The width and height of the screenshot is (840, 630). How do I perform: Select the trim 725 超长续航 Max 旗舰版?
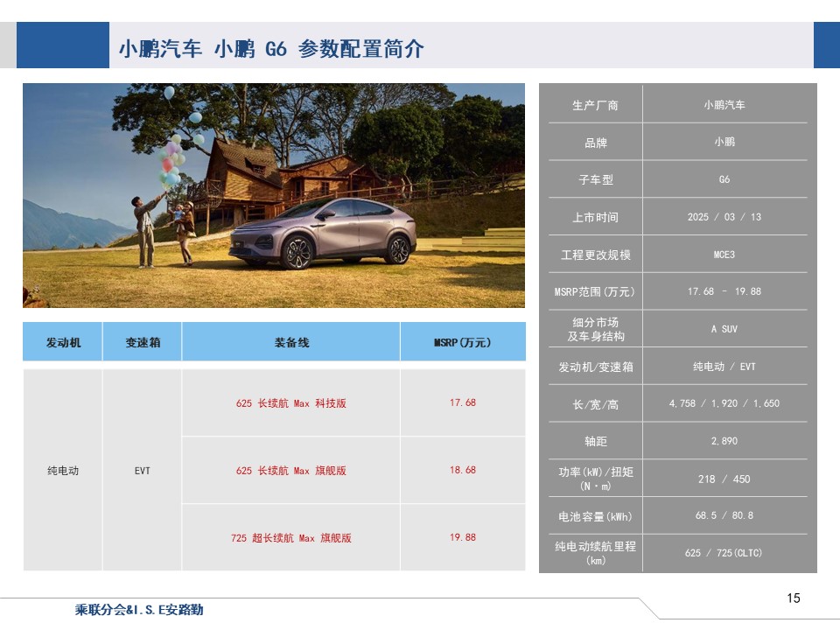pos(291,538)
